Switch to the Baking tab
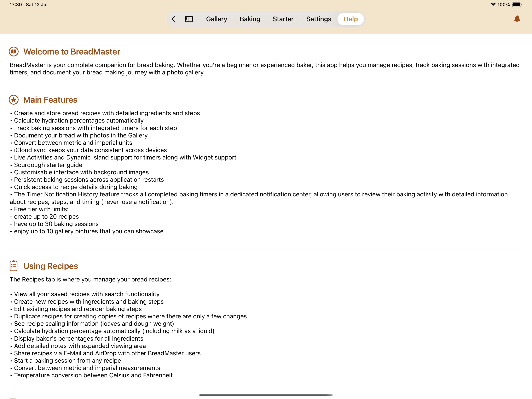 pos(250,19)
